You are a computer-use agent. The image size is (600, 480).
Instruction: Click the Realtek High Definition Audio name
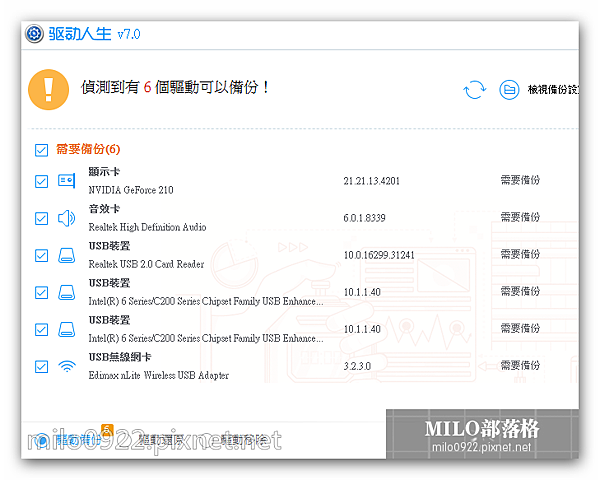147,227
